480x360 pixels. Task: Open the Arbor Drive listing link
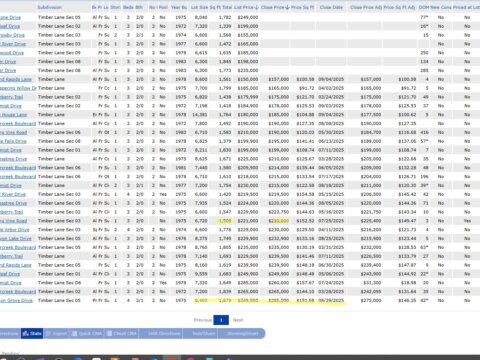(15, 230)
